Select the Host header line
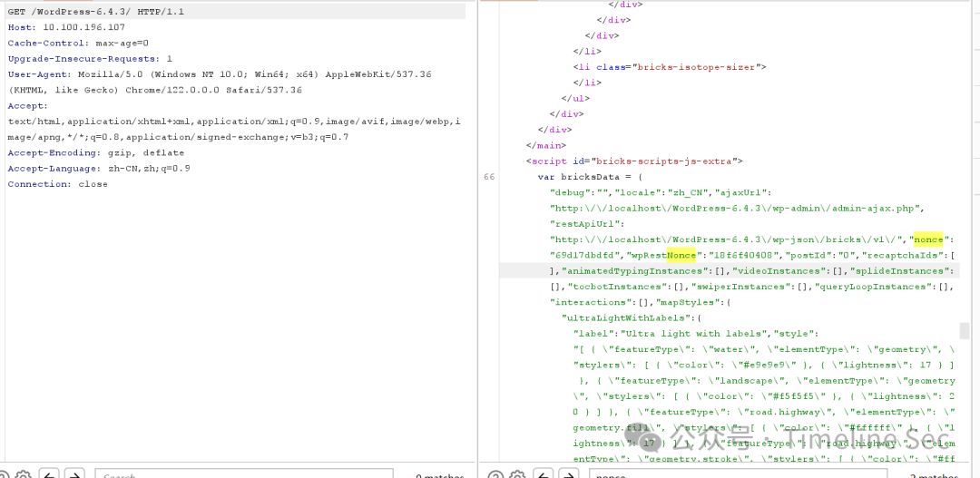Image resolution: width=980 pixels, height=478 pixels. point(66,27)
